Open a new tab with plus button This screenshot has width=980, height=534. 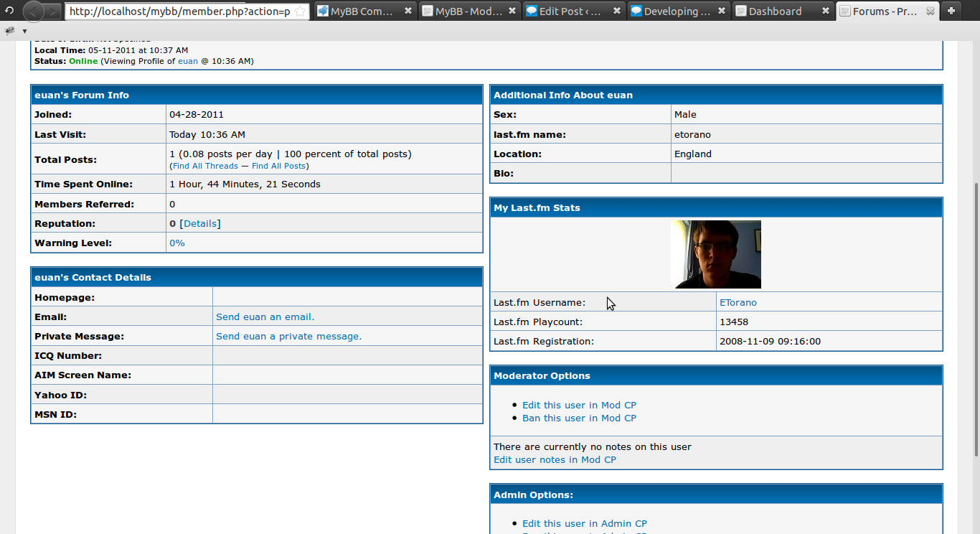[951, 11]
